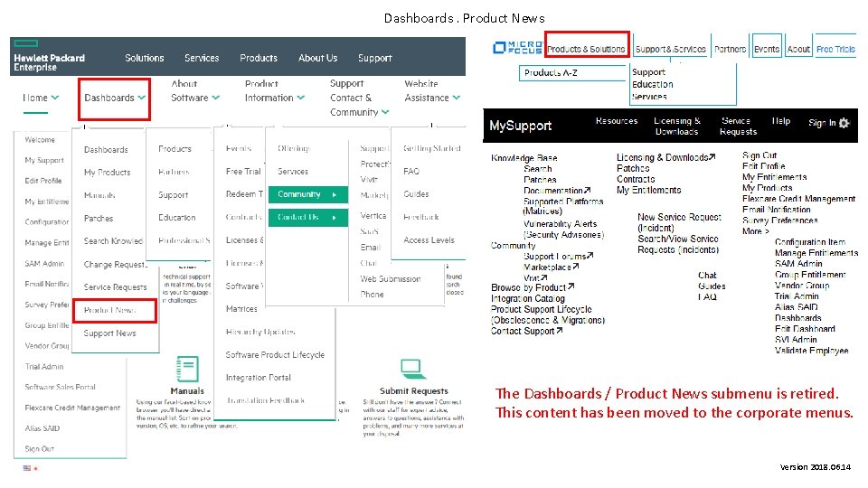Open Knowledge Base link under Resources
The width and height of the screenshot is (868, 488).
524,158
